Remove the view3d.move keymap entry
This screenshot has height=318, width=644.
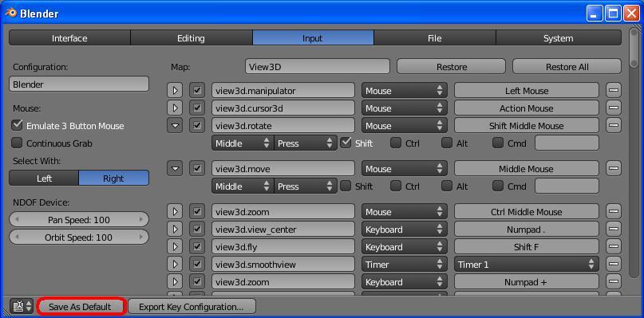tap(613, 168)
